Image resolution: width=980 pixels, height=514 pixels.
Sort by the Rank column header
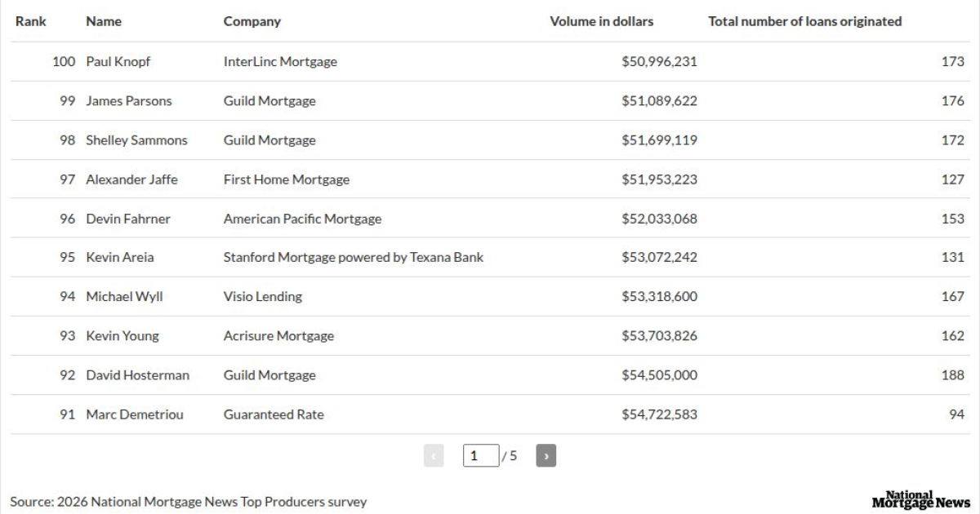(31, 21)
